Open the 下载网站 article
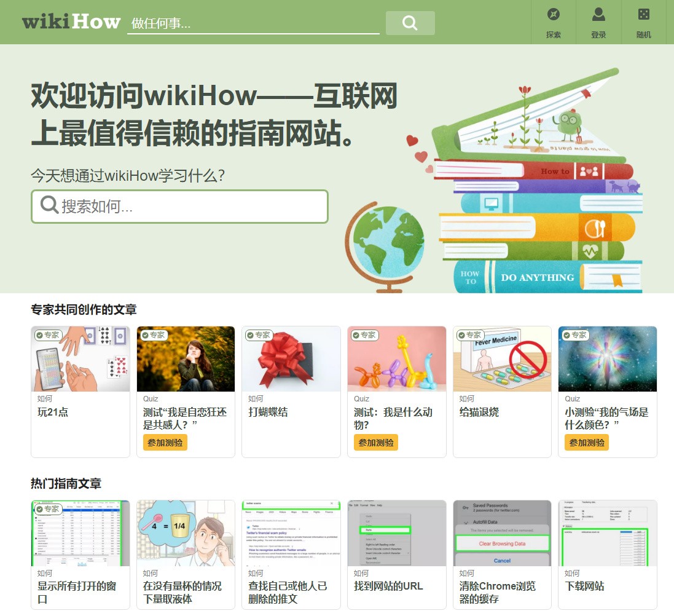The width and height of the screenshot is (674, 616). 584,586
